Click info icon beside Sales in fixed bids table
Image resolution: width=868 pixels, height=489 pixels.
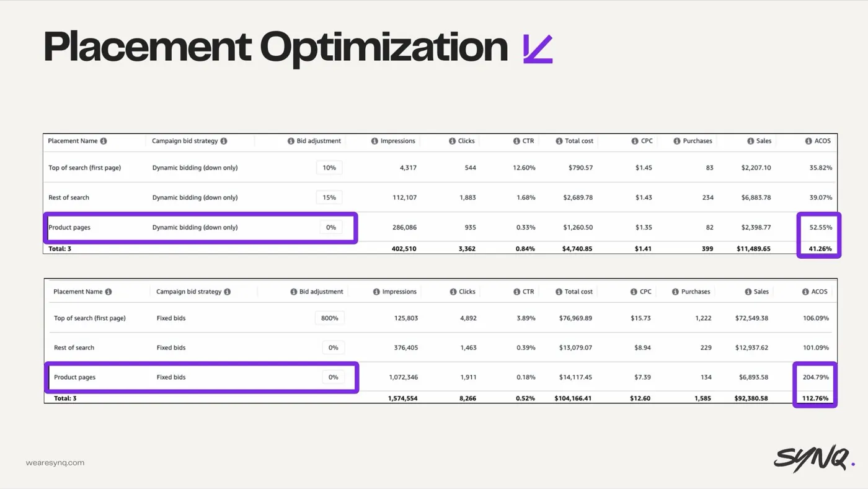point(748,292)
